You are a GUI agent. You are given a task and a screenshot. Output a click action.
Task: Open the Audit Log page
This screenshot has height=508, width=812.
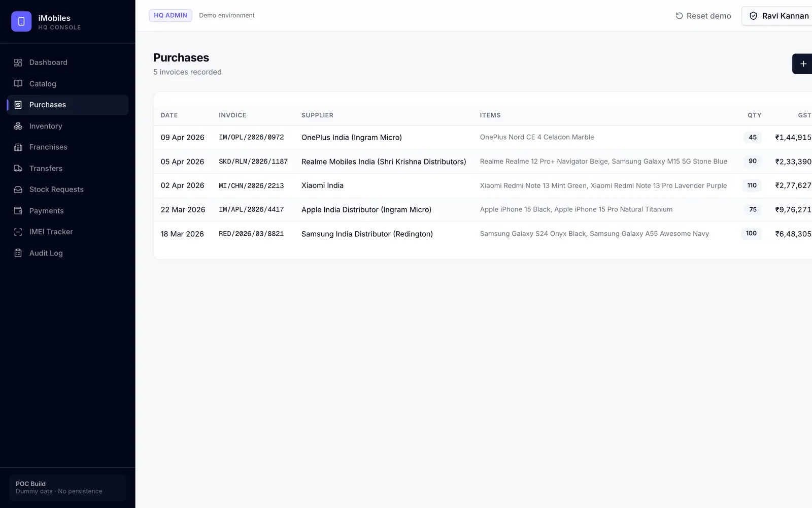(67, 253)
